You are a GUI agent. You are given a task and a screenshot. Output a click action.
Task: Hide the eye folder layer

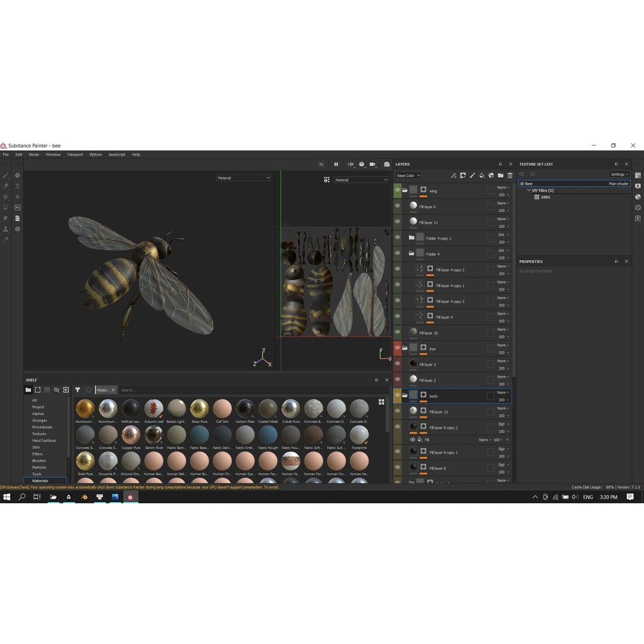(x=397, y=348)
